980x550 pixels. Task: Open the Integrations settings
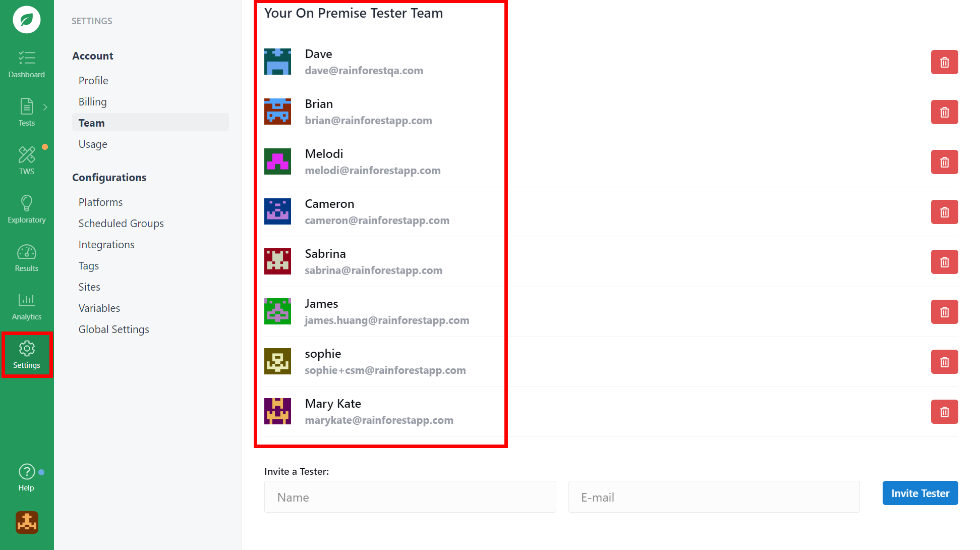(x=106, y=245)
